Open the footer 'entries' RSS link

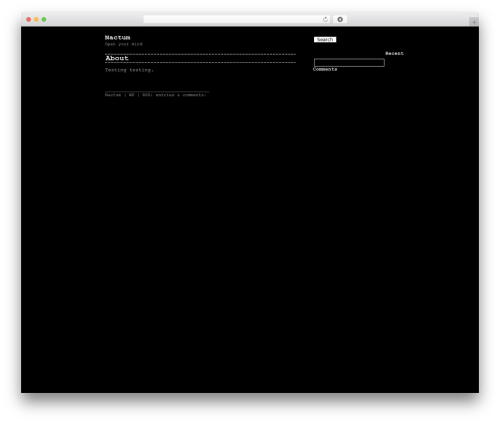tap(165, 95)
